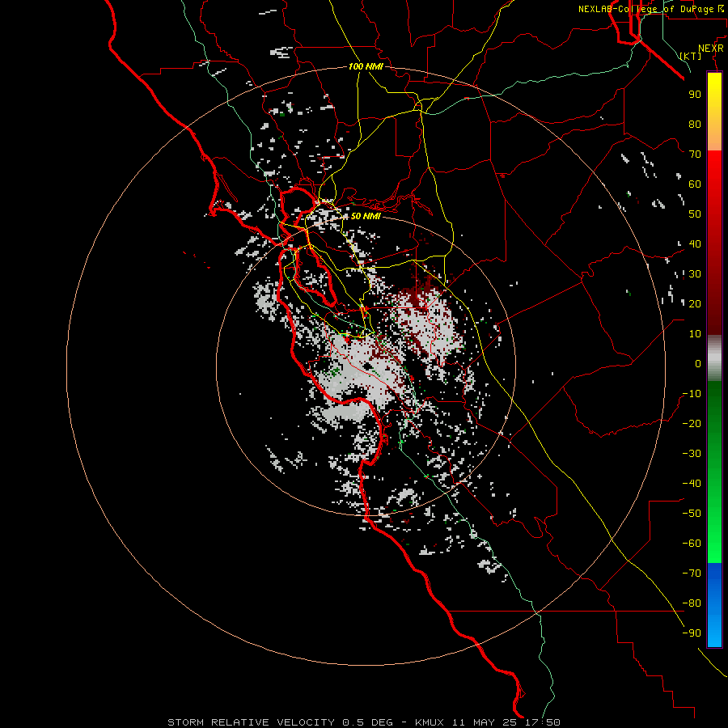
Task: Click the -40 value on the velocity scale
Action: point(692,484)
